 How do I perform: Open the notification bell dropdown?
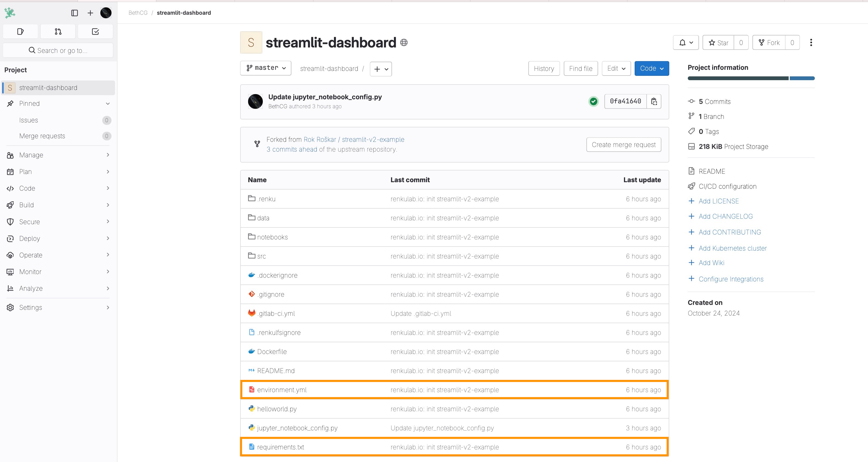[686, 43]
